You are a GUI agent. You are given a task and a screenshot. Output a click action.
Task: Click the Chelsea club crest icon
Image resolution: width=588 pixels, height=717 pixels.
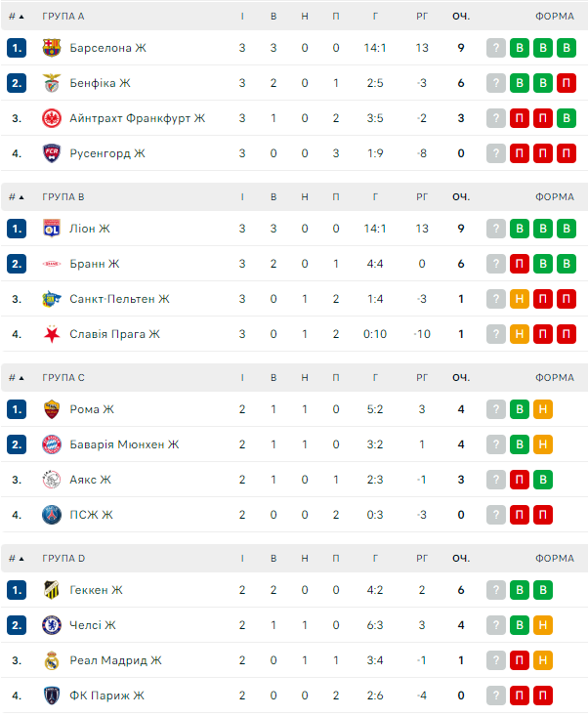(52, 625)
